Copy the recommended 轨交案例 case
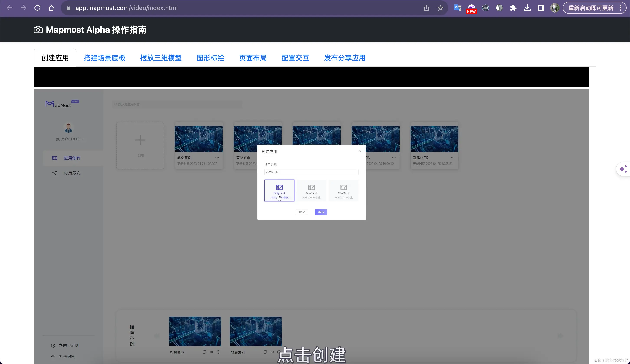This screenshot has height=364, width=630. (265, 352)
